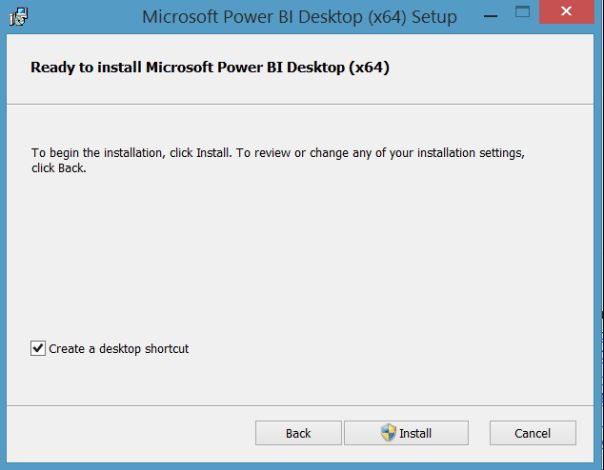The height and width of the screenshot is (470, 604).
Task: Go back with the Back button
Action: (x=298, y=433)
